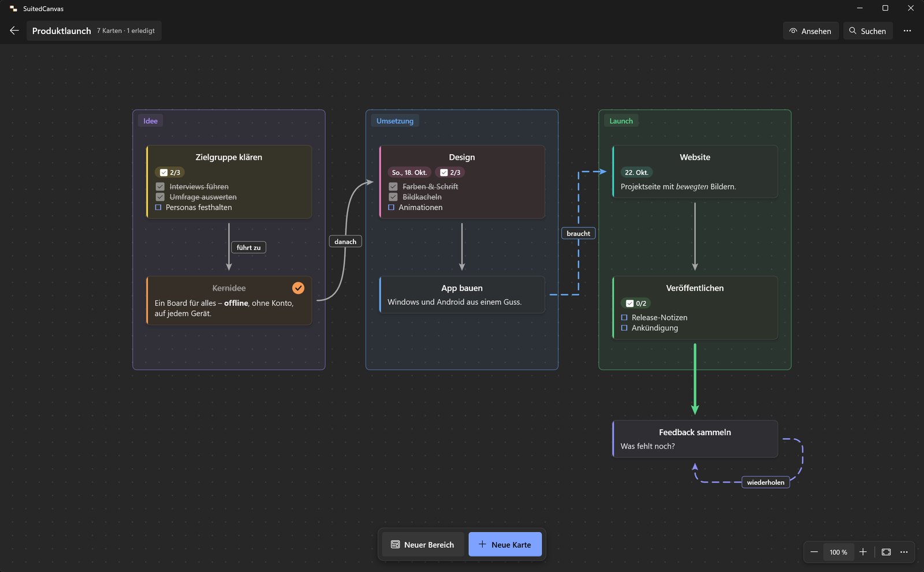Click the 2/3 progress chip on Design card
924x572 pixels.
pyautogui.click(x=450, y=172)
